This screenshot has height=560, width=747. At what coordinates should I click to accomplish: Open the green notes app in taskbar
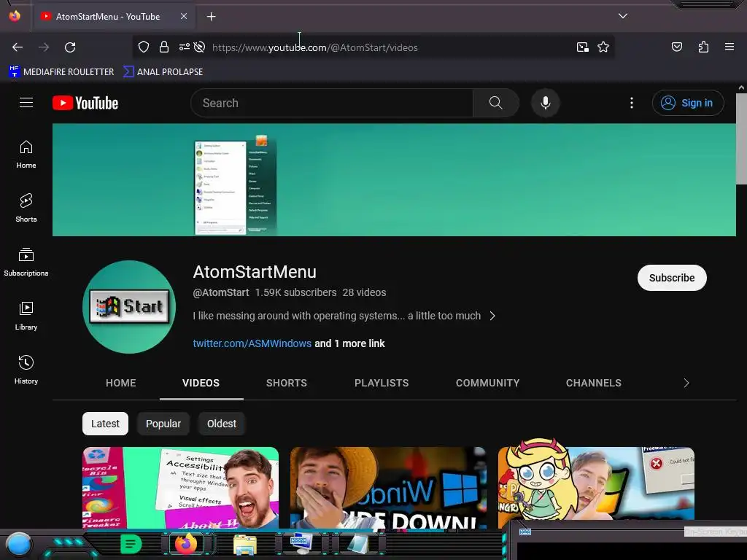point(131,544)
